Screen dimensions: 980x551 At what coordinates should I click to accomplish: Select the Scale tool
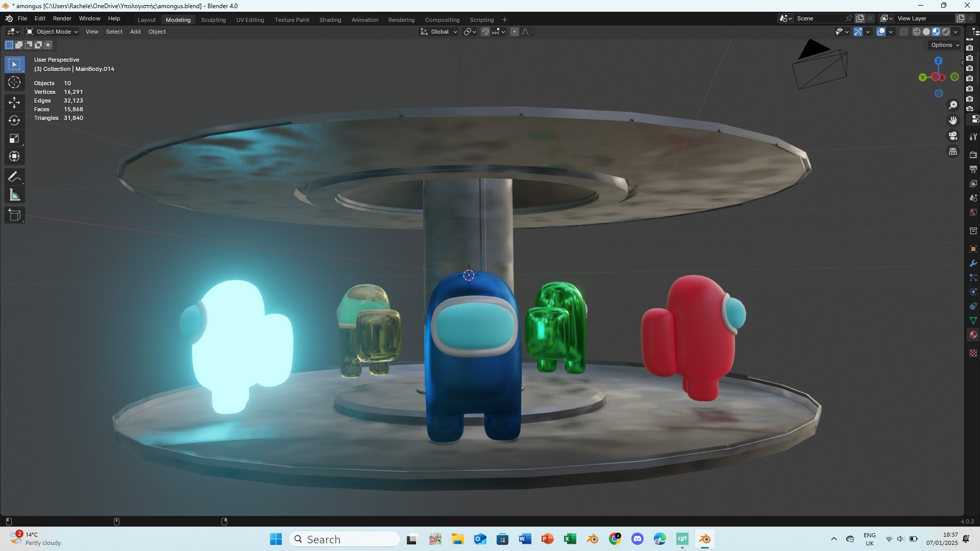coord(14,138)
